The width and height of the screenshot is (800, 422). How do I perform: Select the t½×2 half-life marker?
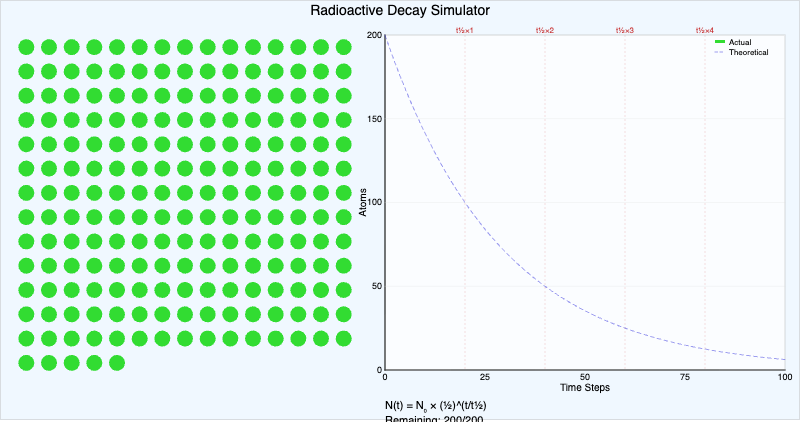coord(545,31)
